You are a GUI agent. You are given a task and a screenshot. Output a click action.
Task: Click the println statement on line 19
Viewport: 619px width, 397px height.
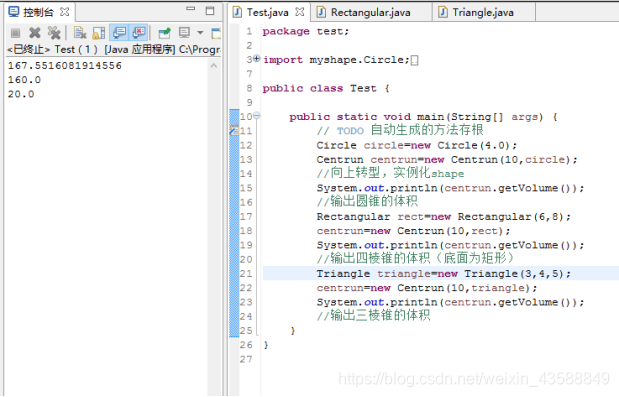(450, 245)
